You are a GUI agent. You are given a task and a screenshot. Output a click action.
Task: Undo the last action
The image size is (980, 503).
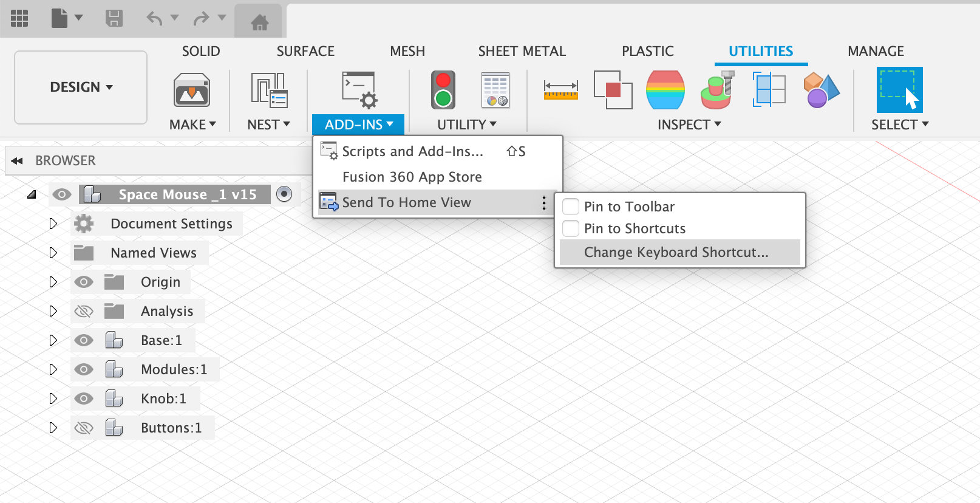click(154, 18)
